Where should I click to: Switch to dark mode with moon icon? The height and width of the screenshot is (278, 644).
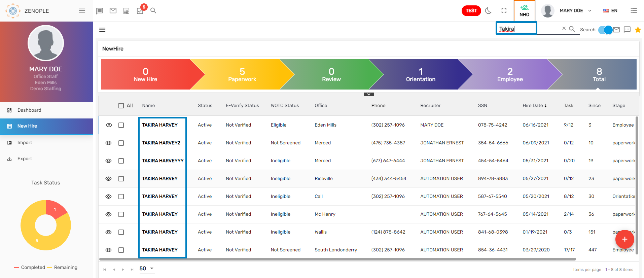tap(489, 11)
